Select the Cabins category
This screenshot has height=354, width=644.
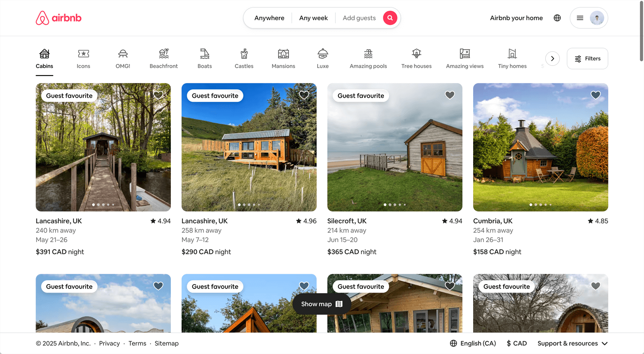[44, 59]
